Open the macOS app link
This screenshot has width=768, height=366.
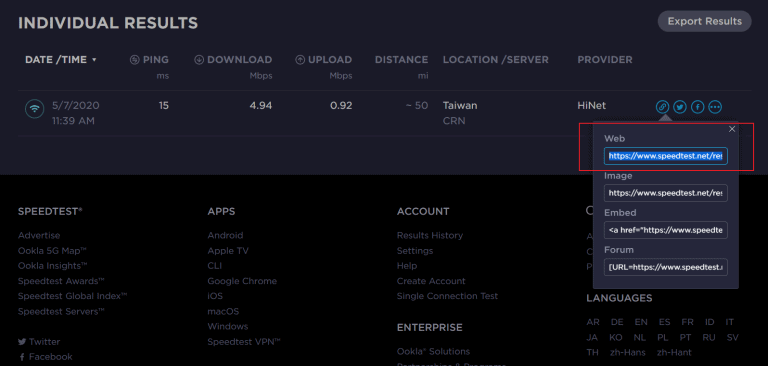(x=223, y=312)
